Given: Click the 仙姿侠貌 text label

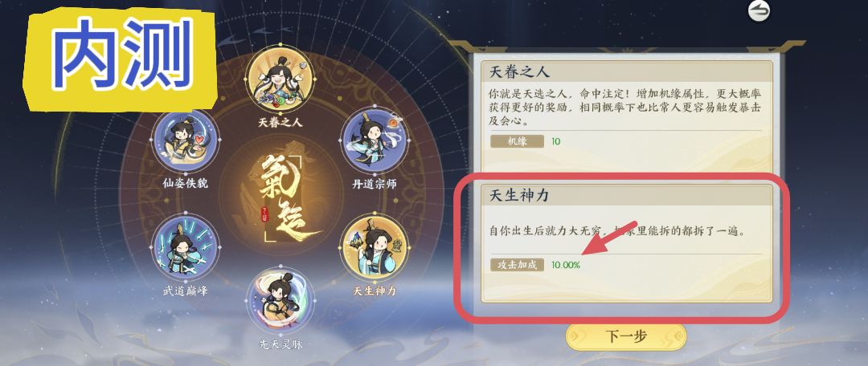Looking at the screenshot, I should [186, 184].
